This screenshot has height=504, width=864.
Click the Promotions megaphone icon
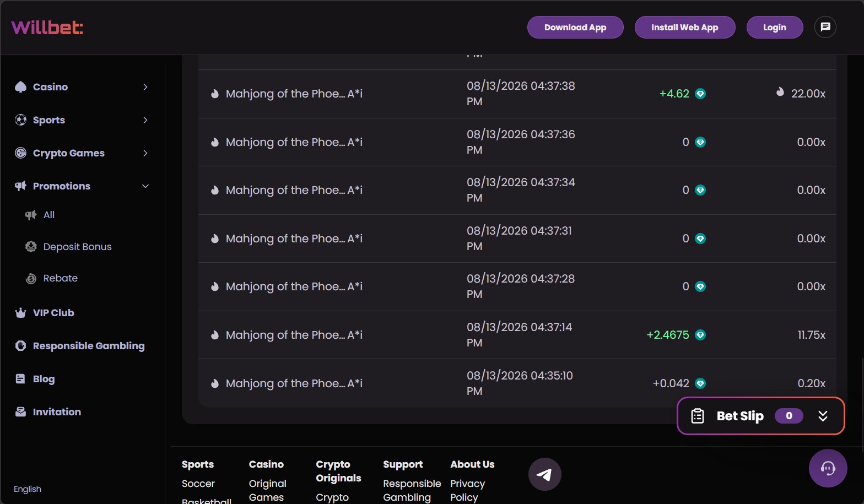coord(21,186)
